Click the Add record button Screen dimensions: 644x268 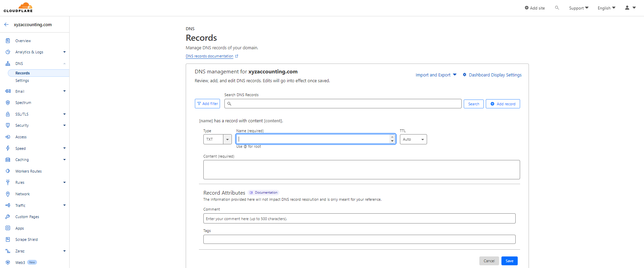(503, 104)
